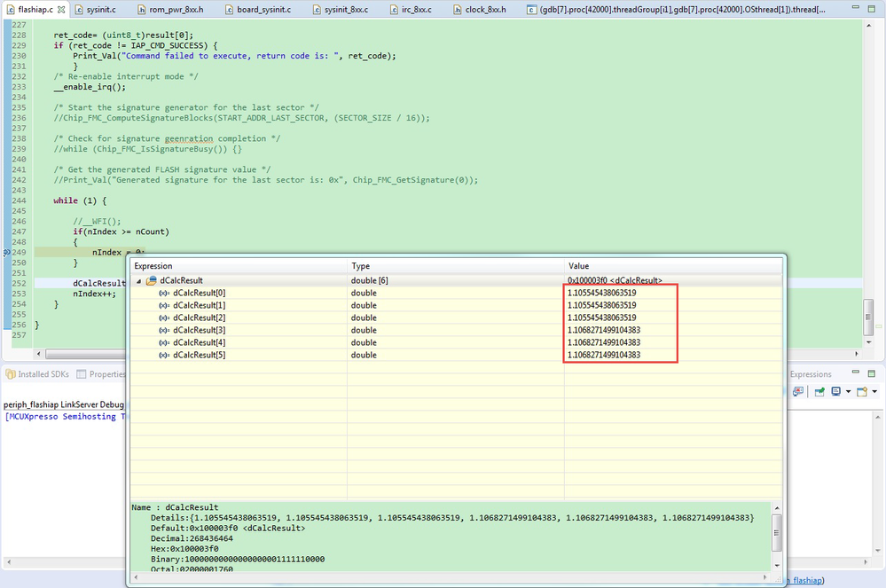Click the 'while (1) {' code line

80,200
